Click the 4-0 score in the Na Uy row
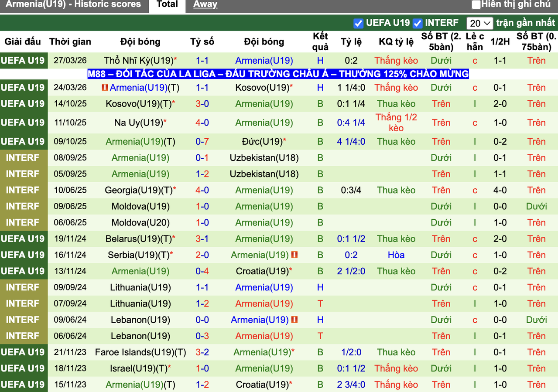 pyautogui.click(x=202, y=123)
